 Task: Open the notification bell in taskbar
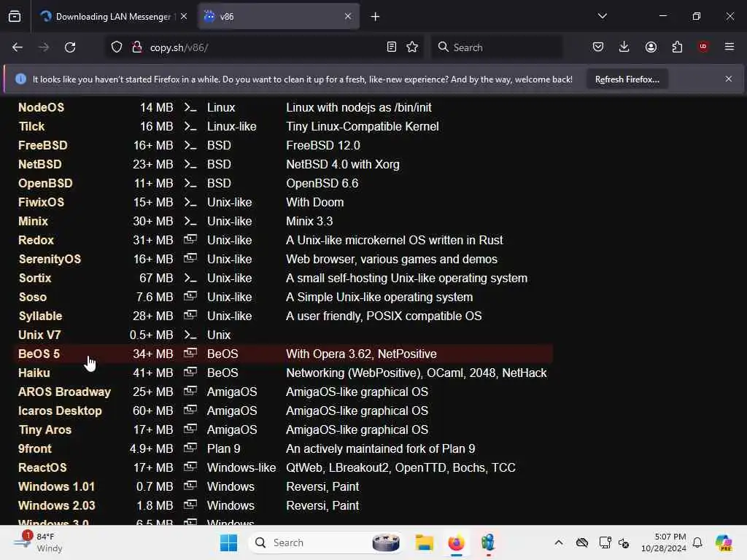click(697, 542)
